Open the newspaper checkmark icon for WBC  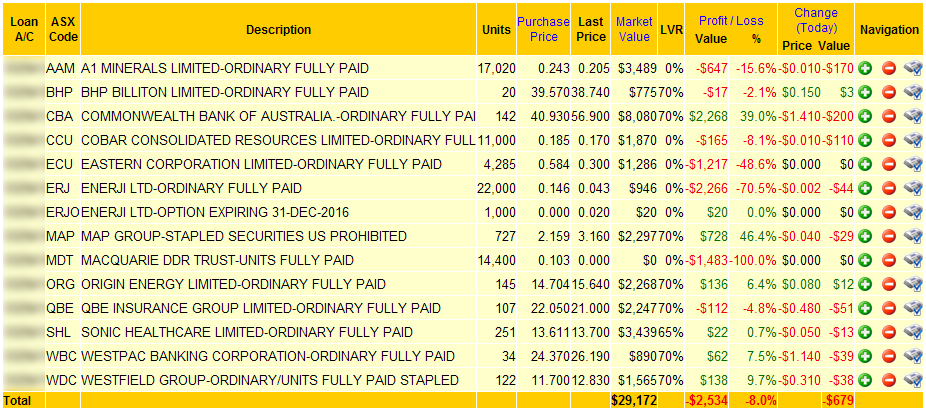point(913,356)
